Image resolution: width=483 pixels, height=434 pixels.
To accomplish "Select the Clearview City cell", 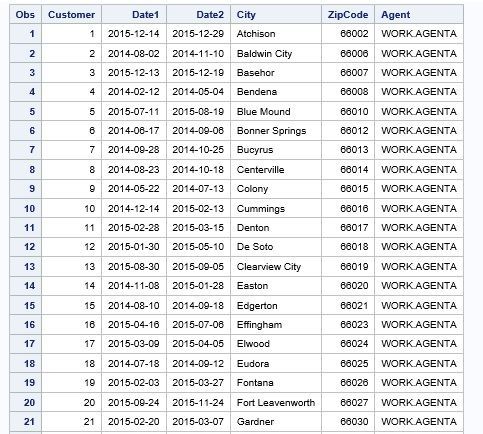I will coord(276,267).
